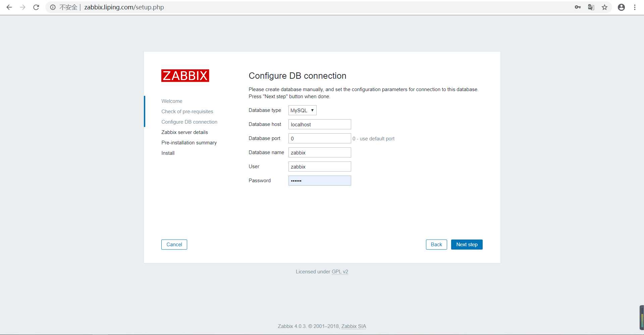The width and height of the screenshot is (644, 335).
Task: Open the GPL v2 license link
Action: click(x=340, y=272)
